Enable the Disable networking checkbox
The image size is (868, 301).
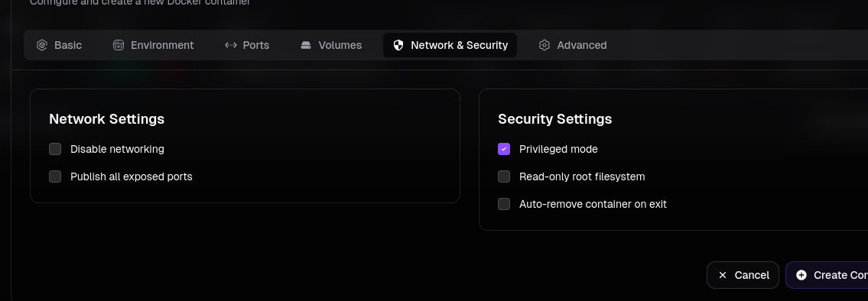point(55,149)
